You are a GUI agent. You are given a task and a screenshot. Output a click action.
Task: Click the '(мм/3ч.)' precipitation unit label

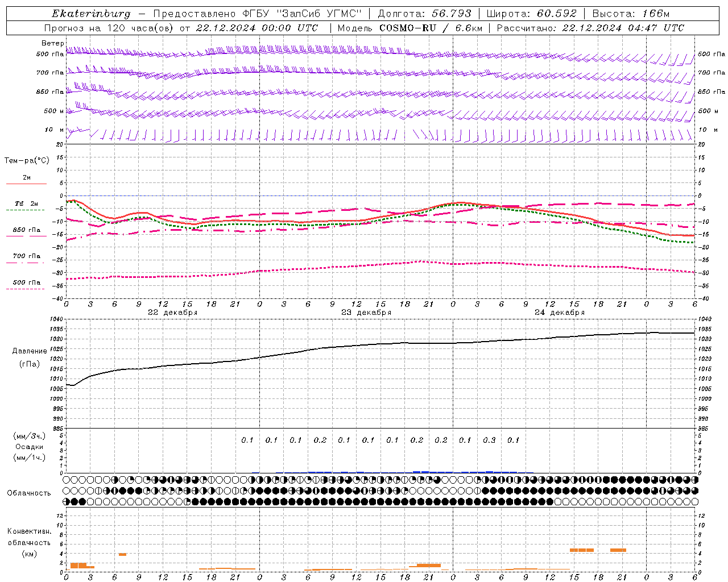tap(30, 436)
